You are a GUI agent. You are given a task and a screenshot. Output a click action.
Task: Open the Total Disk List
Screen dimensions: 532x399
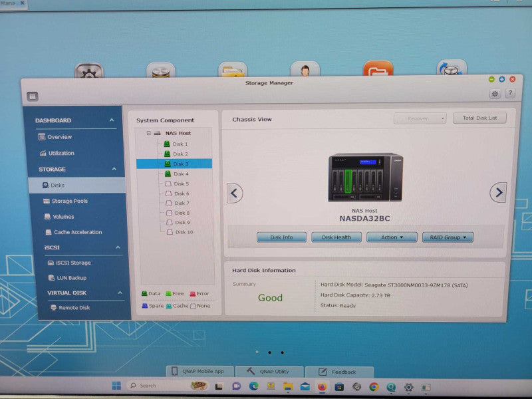[x=479, y=118]
